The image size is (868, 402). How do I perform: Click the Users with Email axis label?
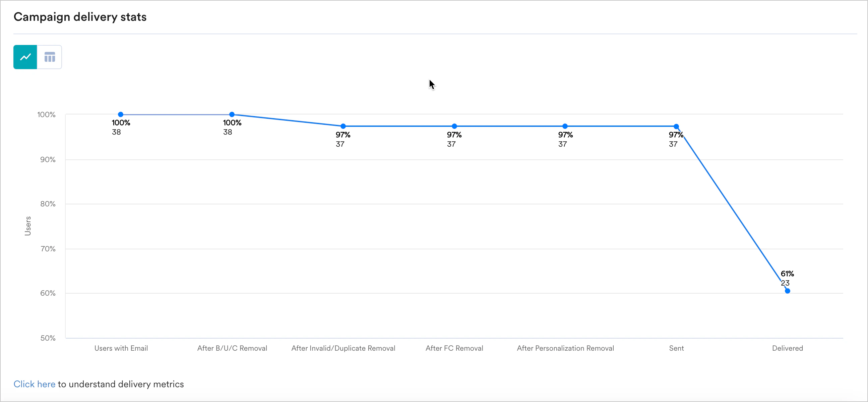coord(121,348)
